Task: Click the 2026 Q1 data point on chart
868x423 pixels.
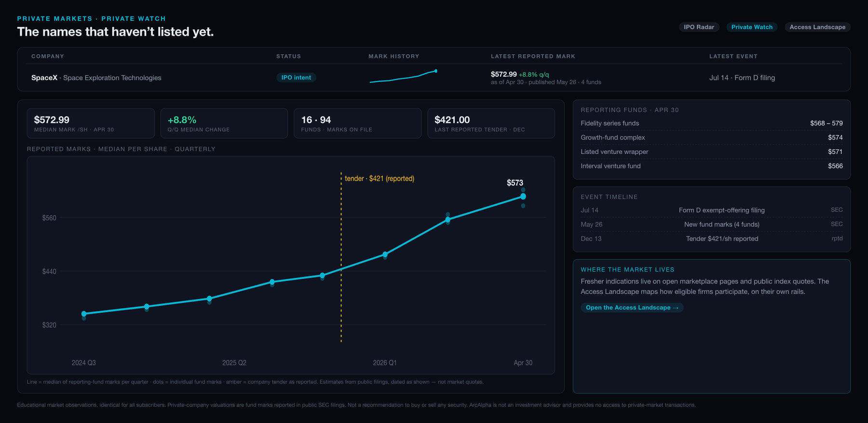Action: click(x=385, y=254)
